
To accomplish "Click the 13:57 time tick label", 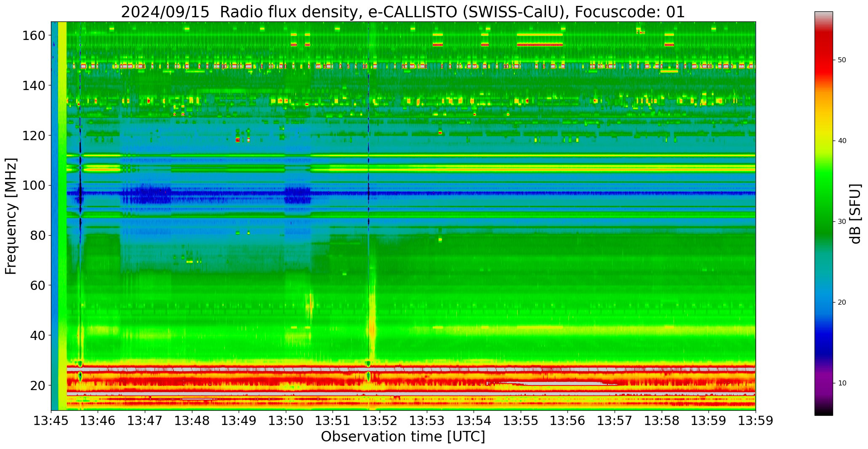I will pyautogui.click(x=615, y=421).
